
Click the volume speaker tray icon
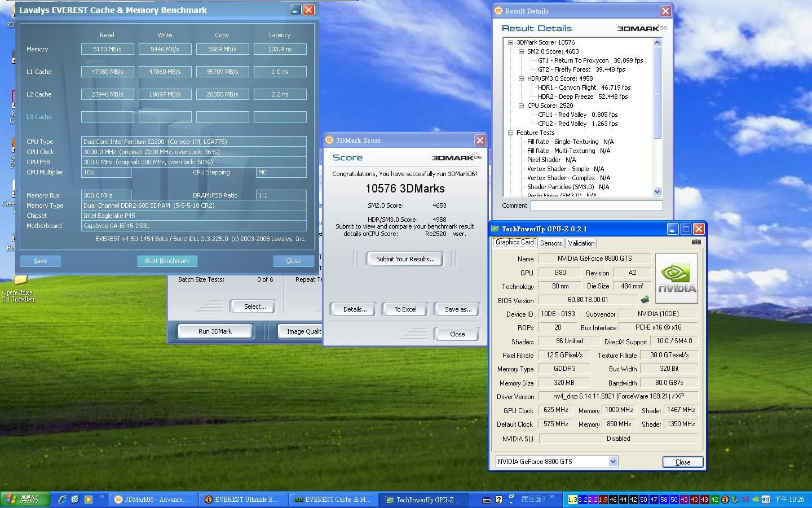tap(766, 500)
